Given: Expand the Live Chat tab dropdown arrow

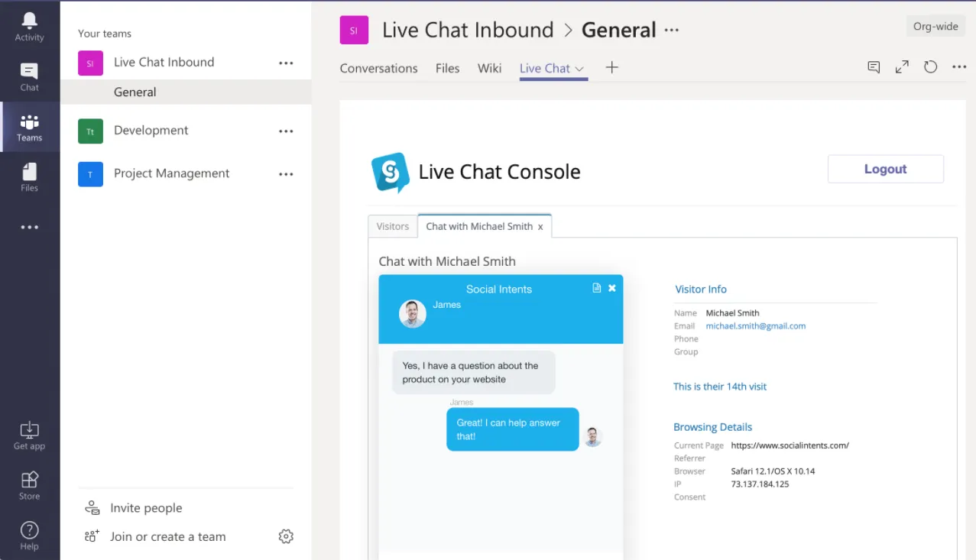Looking at the screenshot, I should pyautogui.click(x=579, y=69).
